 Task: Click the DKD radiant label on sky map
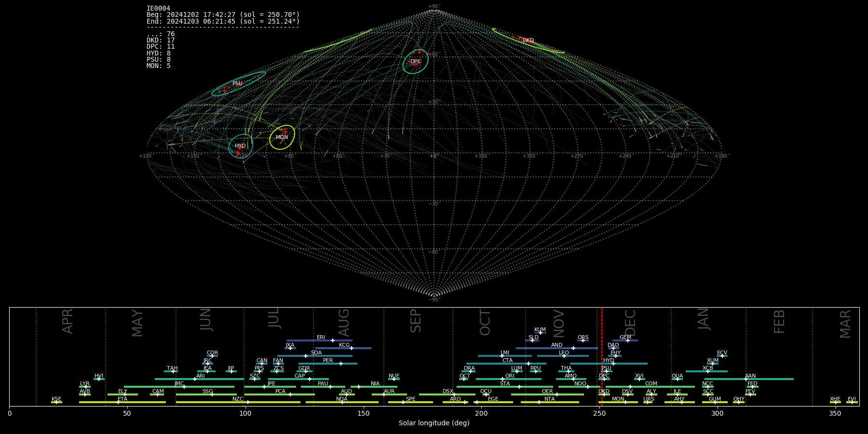[x=528, y=41]
